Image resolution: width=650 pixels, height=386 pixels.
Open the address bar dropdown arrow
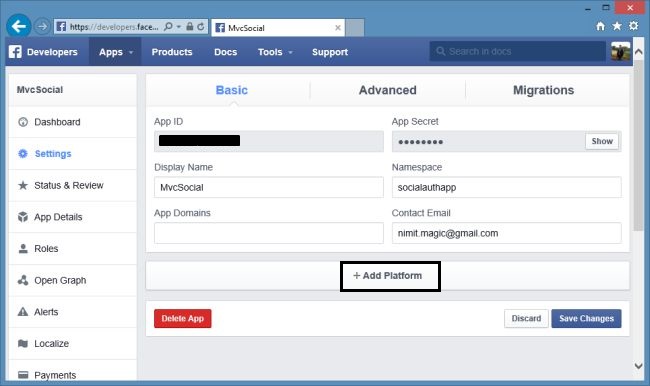click(179, 27)
